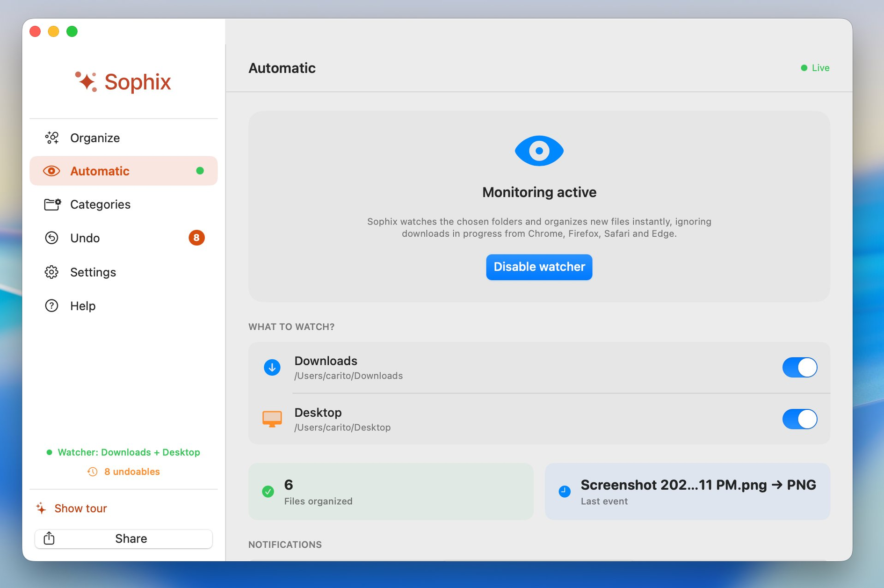The height and width of the screenshot is (588, 884).
Task: Click the orange Desktop monitor icon
Action: pos(272,419)
